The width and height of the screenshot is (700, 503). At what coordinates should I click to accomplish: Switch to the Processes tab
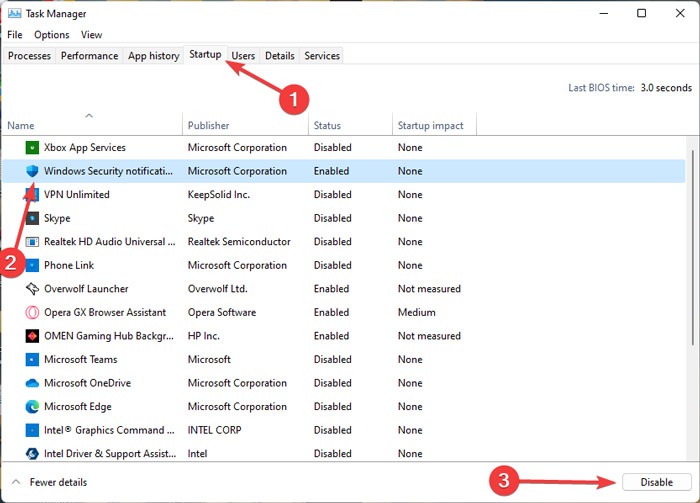(x=29, y=56)
